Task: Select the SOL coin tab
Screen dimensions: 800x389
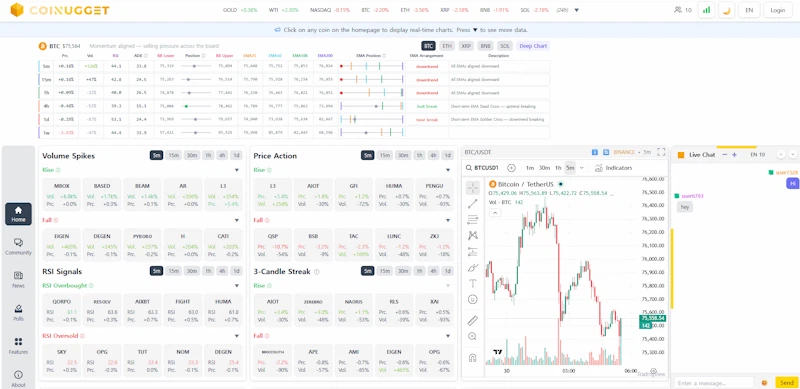Action: pyautogui.click(x=505, y=46)
